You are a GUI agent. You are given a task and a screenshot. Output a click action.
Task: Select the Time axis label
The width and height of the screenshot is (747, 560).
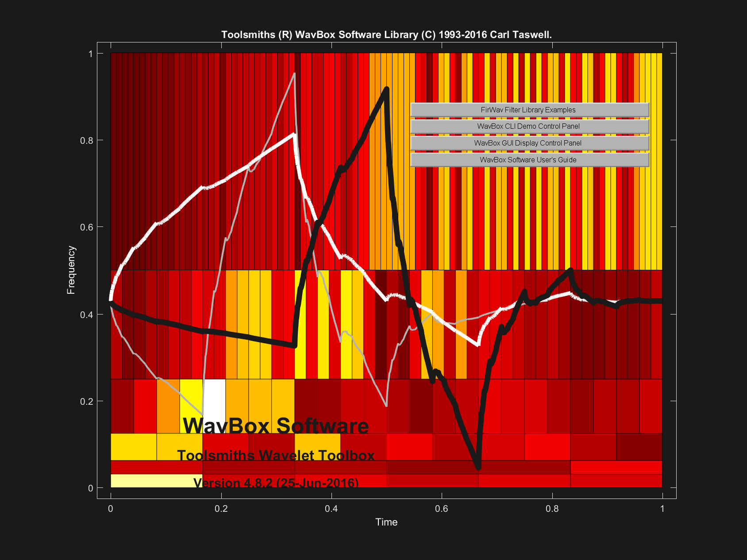pyautogui.click(x=386, y=522)
